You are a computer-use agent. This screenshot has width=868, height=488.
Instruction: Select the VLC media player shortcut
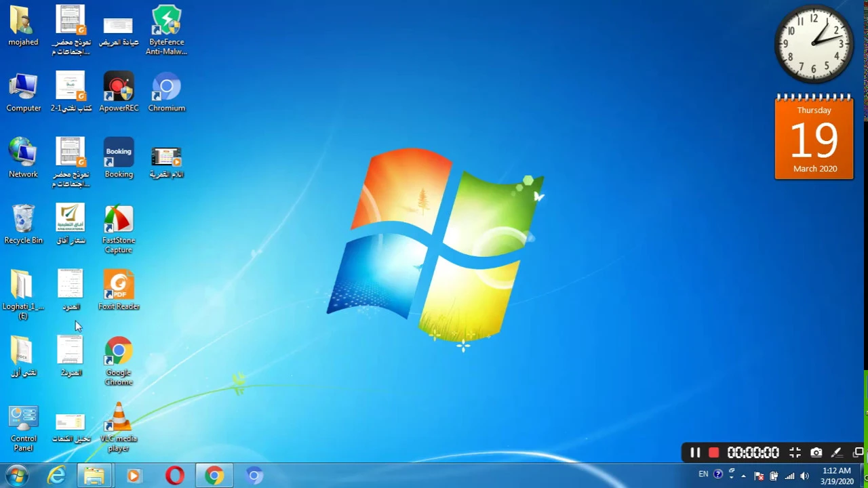[119, 428]
